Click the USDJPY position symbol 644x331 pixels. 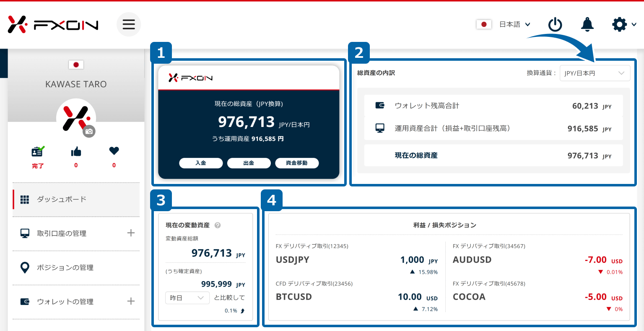point(293,260)
